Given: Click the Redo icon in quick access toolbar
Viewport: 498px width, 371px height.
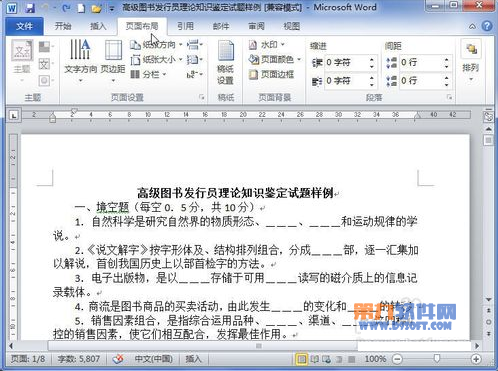Looking at the screenshot, I should (x=65, y=8).
